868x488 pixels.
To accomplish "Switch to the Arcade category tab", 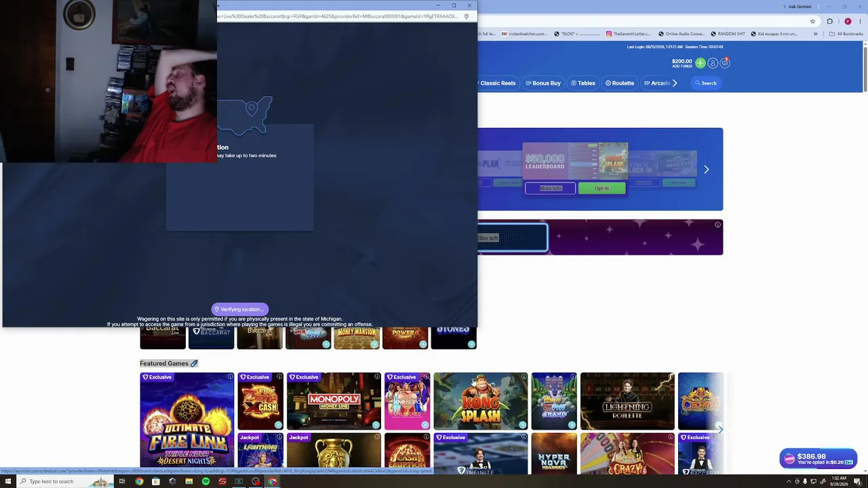I will 656,83.
